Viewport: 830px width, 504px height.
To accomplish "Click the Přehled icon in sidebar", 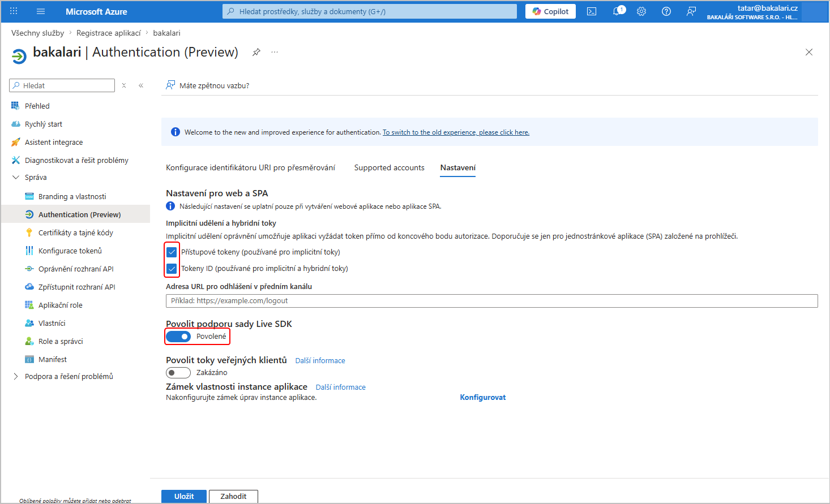I will pos(15,106).
